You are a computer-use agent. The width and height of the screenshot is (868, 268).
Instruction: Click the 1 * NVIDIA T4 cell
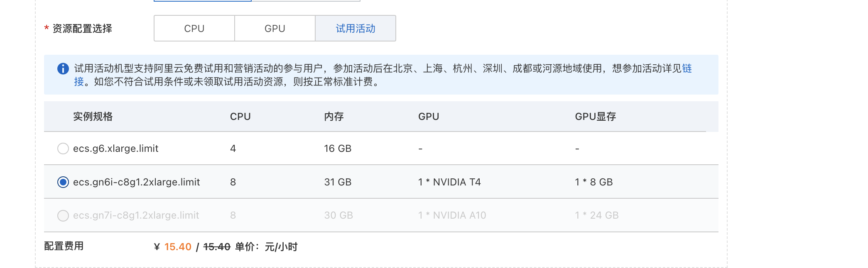(449, 182)
